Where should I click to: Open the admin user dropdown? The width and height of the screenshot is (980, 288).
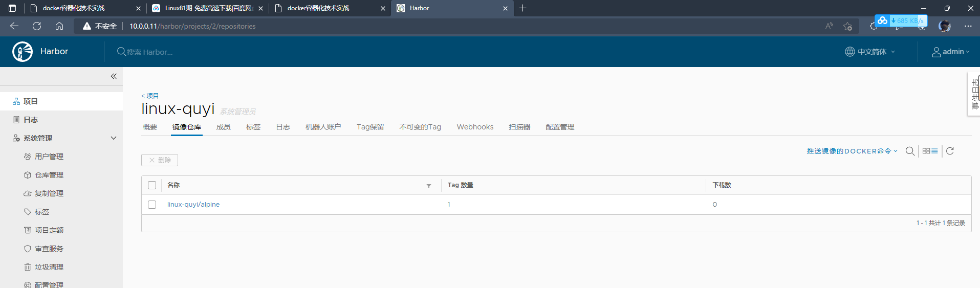tap(950, 52)
